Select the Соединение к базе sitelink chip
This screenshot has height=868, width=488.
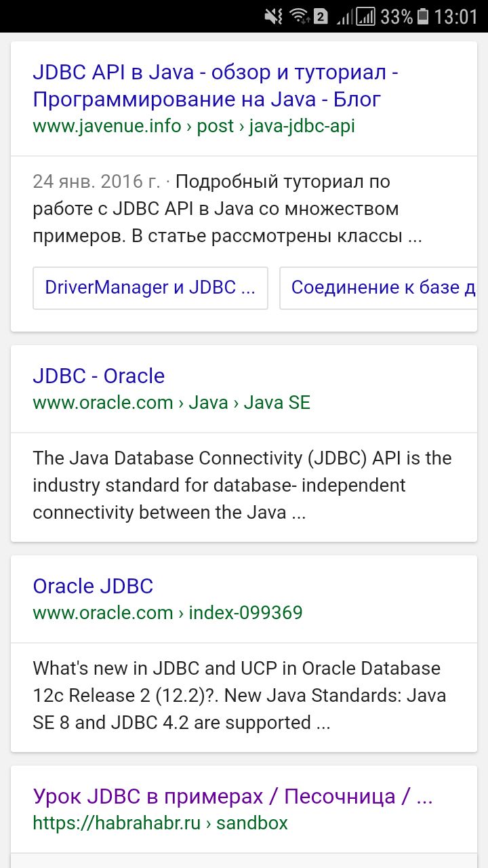[x=384, y=288]
